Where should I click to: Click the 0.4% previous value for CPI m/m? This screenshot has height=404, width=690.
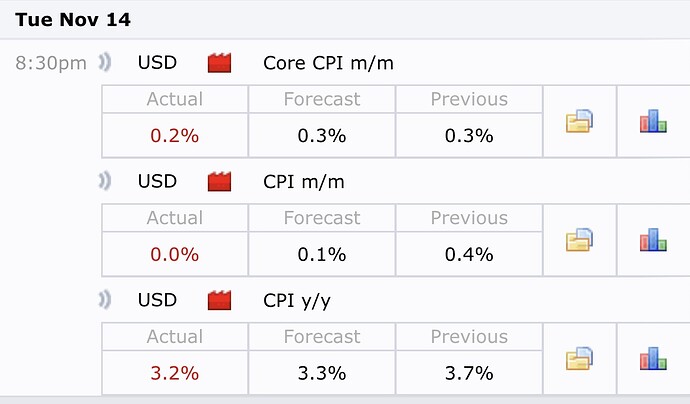click(469, 254)
